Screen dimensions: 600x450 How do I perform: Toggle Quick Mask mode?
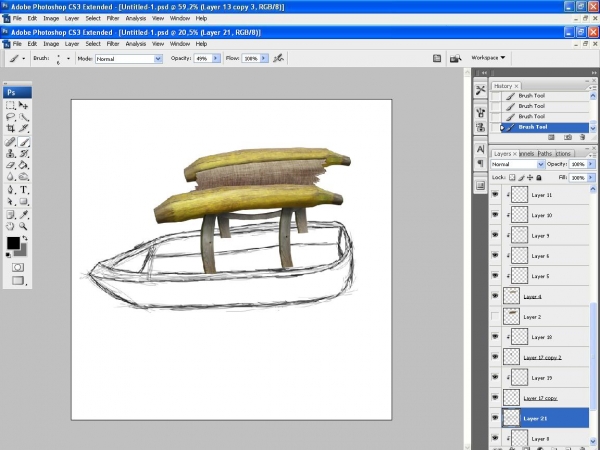(x=18, y=267)
